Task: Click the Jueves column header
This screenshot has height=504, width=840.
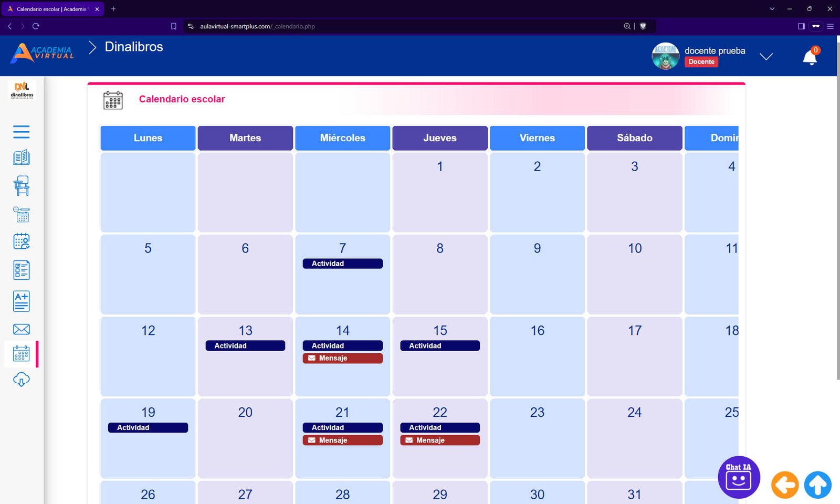Action: (440, 138)
